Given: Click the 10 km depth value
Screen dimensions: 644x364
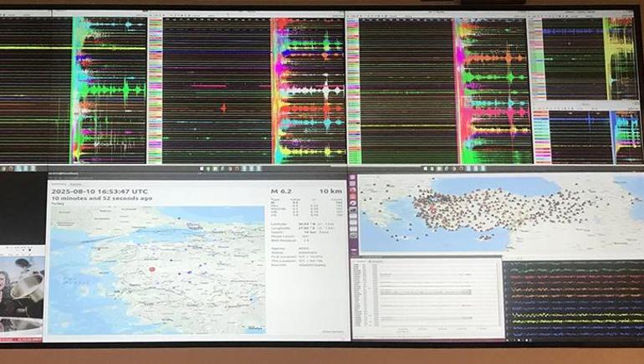Looking at the screenshot, I should [x=331, y=191].
